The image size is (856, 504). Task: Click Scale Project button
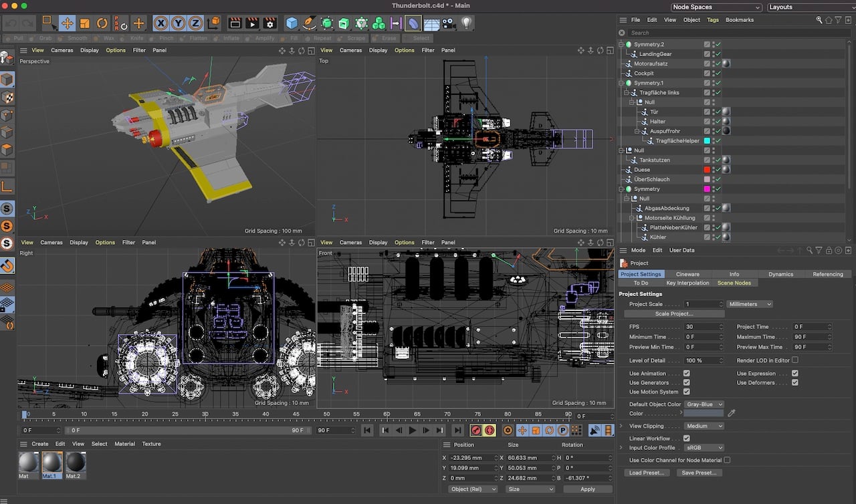[674, 313]
